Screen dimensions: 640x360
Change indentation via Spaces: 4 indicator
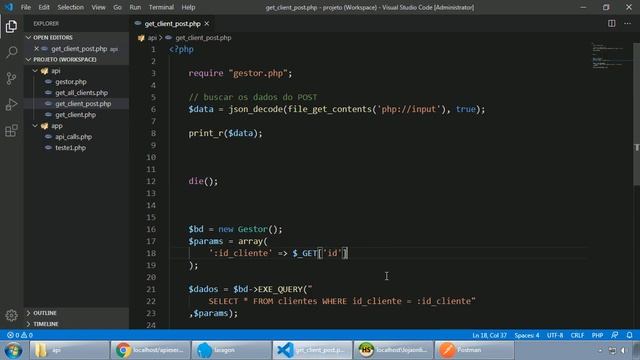click(527, 335)
